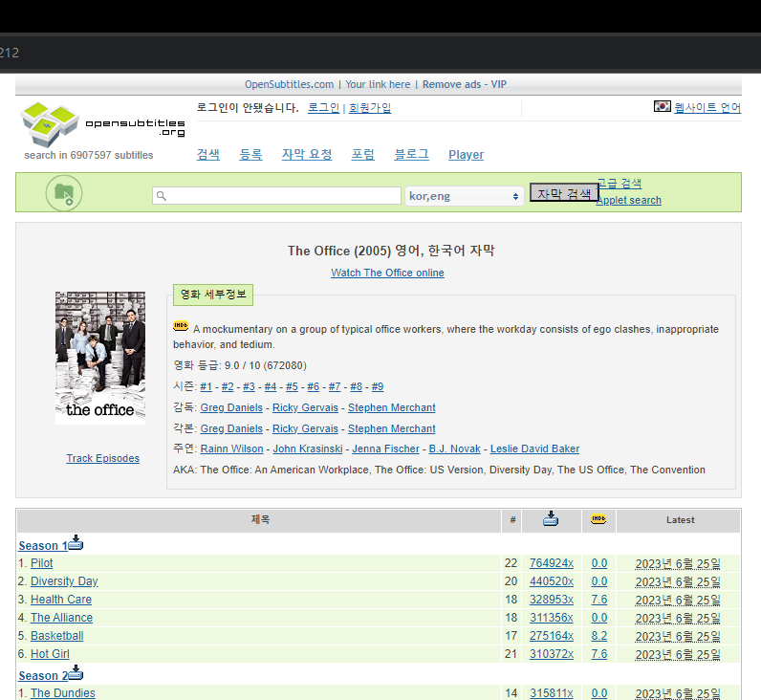Image resolution: width=761 pixels, height=700 pixels.
Task: Click the Korean flag icon
Action: pyautogui.click(x=662, y=106)
